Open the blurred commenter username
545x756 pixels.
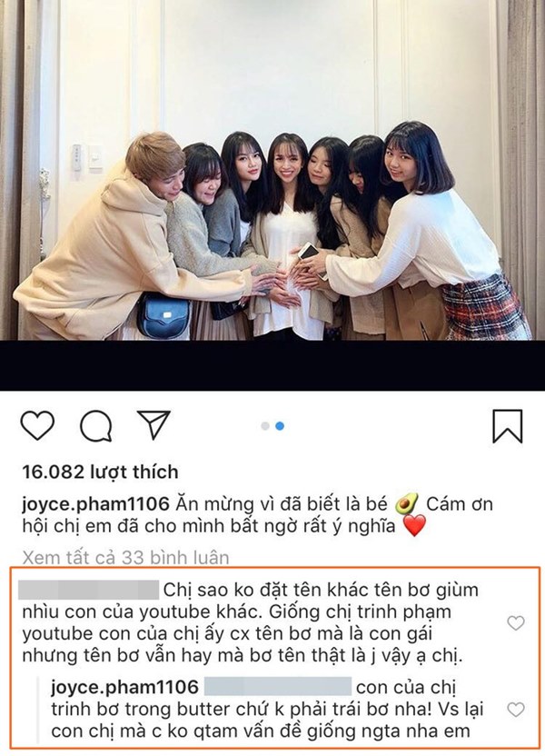(88, 590)
